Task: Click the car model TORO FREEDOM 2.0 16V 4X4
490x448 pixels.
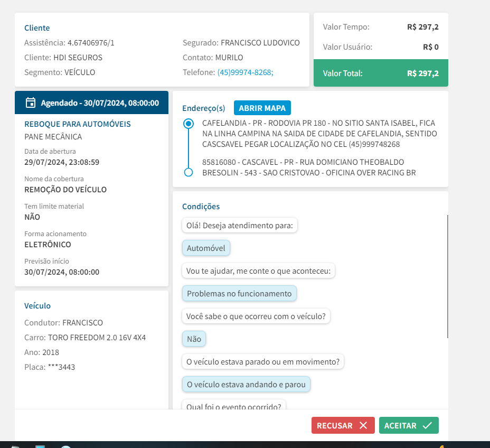Action: (x=97, y=338)
